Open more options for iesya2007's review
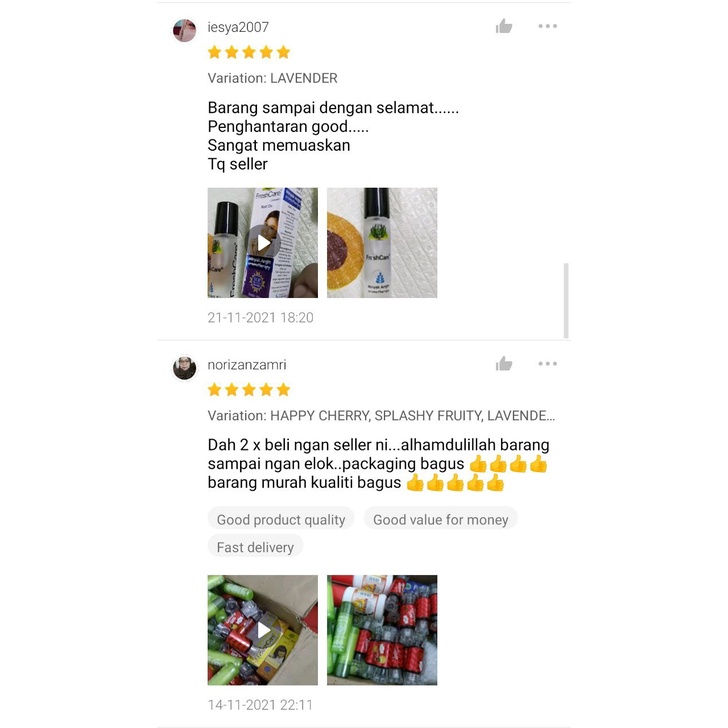Screen dimensions: 728x728 (547, 26)
